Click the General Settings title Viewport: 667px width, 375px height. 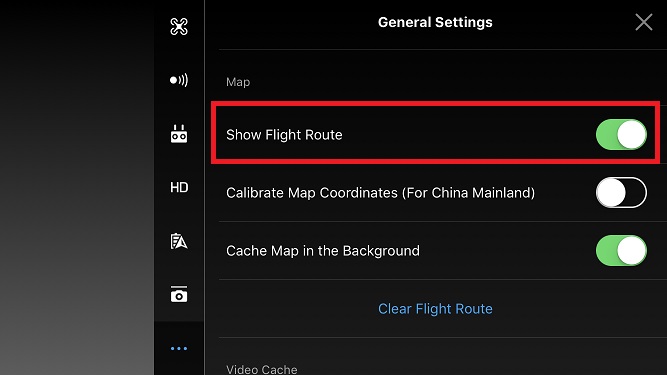tap(435, 22)
